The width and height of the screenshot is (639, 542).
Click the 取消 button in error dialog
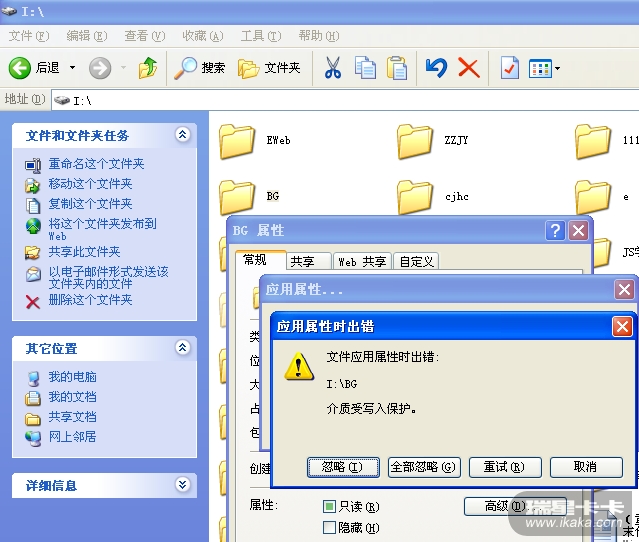(x=586, y=467)
